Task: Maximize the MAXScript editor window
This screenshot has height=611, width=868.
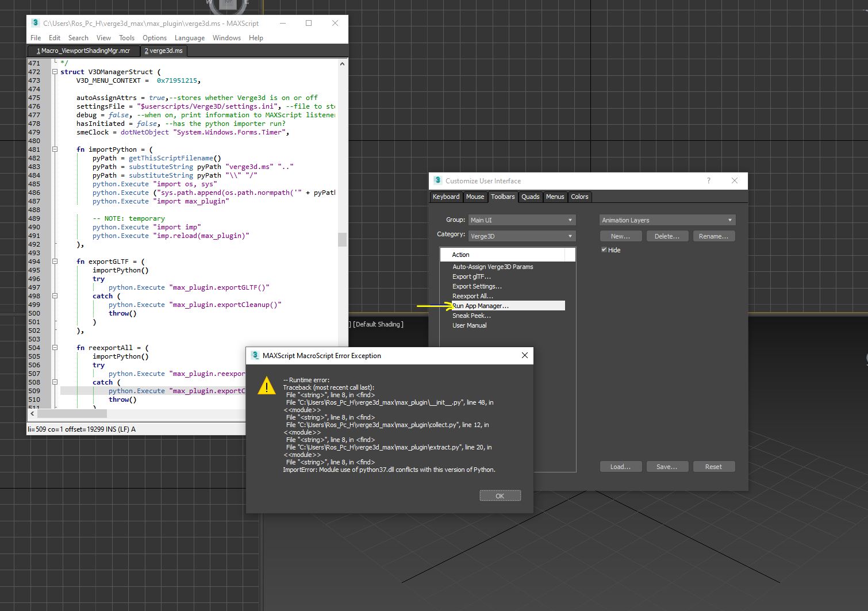Action: click(309, 23)
